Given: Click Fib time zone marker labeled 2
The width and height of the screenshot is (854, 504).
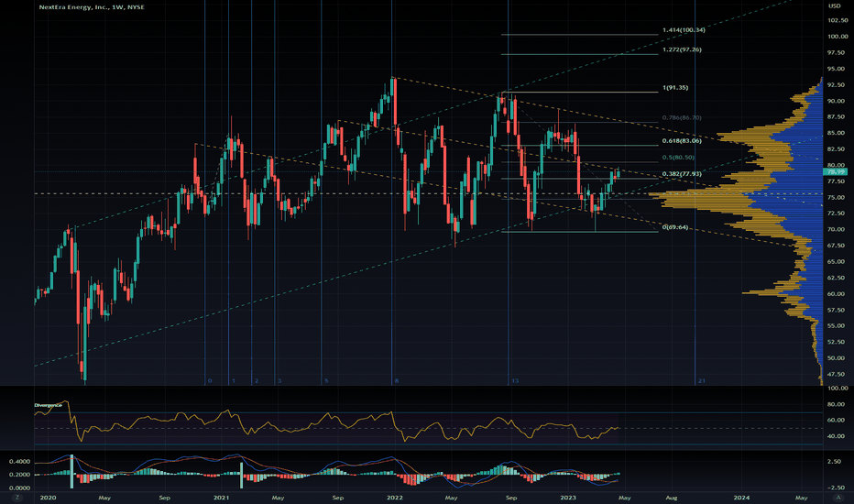Looking at the screenshot, I should tap(257, 381).
